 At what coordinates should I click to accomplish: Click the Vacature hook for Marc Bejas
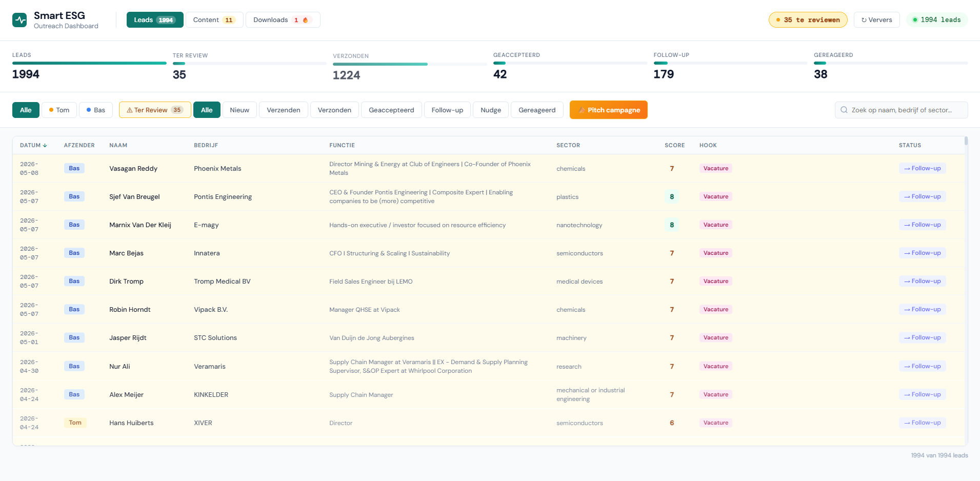715,253
